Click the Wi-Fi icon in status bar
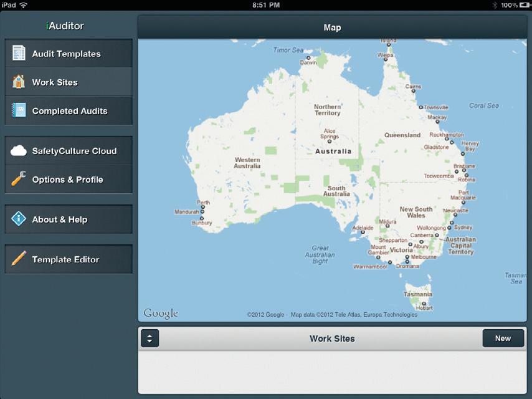Screen dimensions: 532x399 click(24, 5)
